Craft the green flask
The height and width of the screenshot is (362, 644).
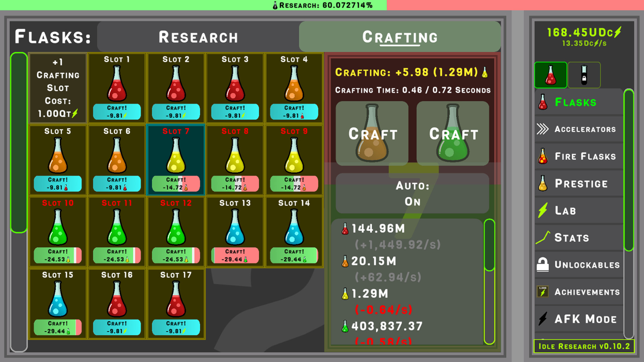[x=453, y=133]
